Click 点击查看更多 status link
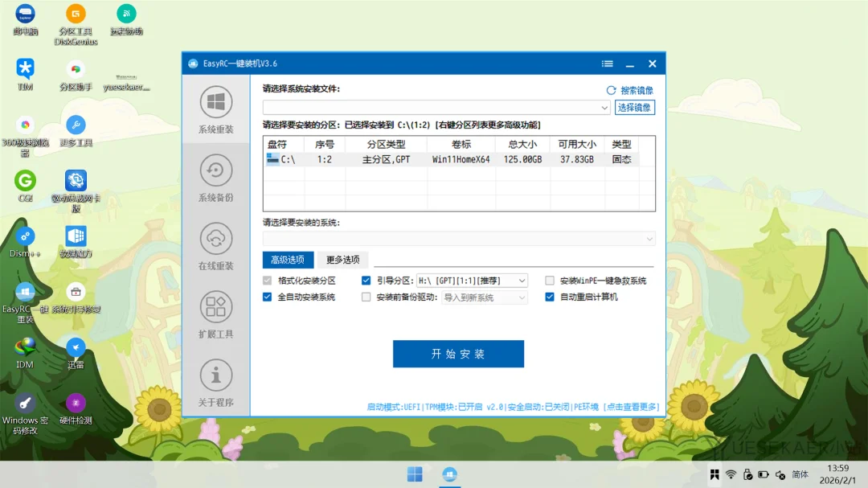The width and height of the screenshot is (868, 488). coord(631,407)
